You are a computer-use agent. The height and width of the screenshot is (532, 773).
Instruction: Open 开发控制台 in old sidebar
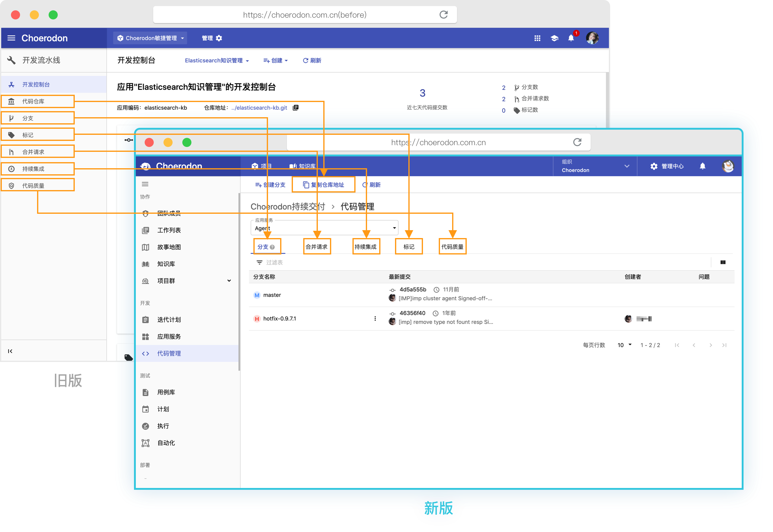pyautogui.click(x=54, y=84)
